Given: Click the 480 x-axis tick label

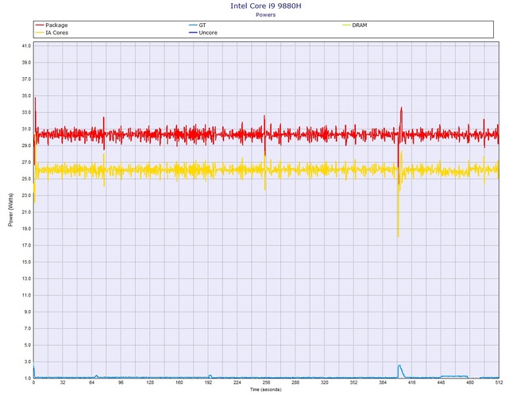Looking at the screenshot, I should click(x=470, y=382).
